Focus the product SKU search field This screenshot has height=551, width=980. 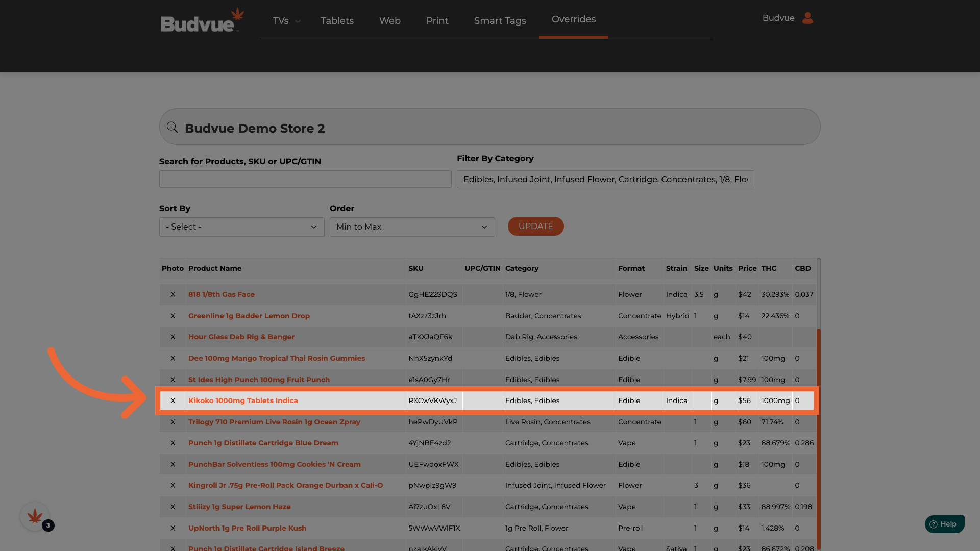point(305,179)
